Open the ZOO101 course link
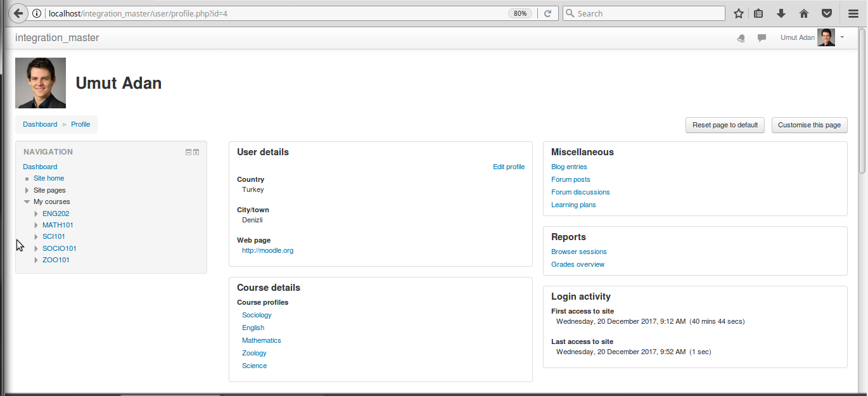The image size is (868, 396). click(56, 260)
